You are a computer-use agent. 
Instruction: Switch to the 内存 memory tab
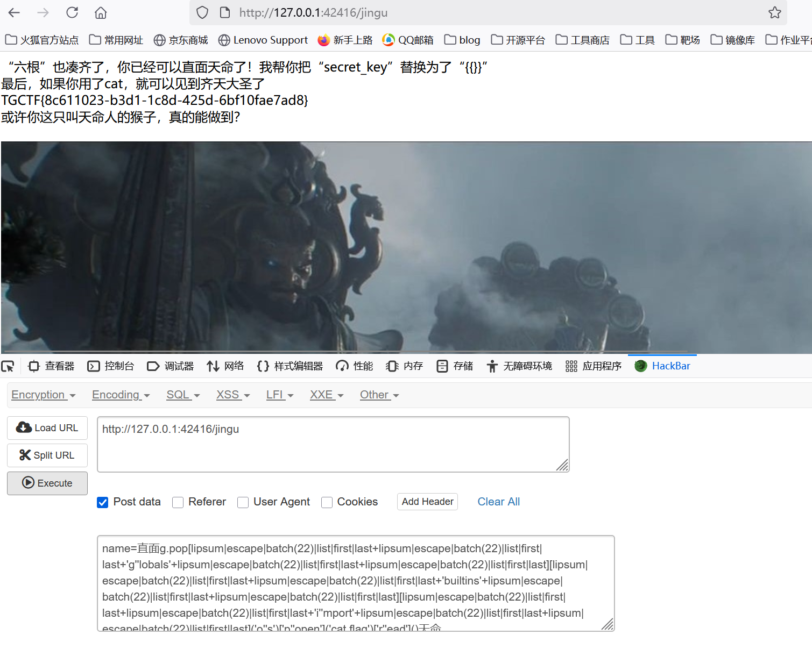pyautogui.click(x=405, y=366)
